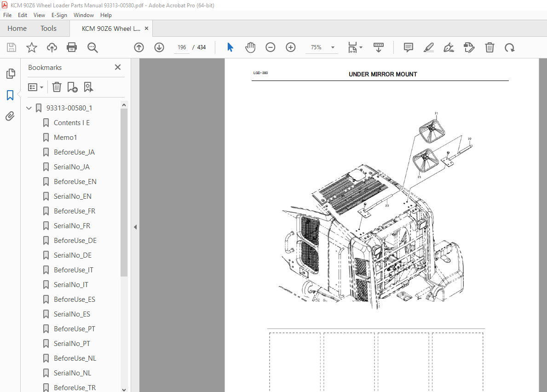This screenshot has width=547, height=392.
Task: Select the SerialNo_EN bookmark
Action: click(73, 196)
